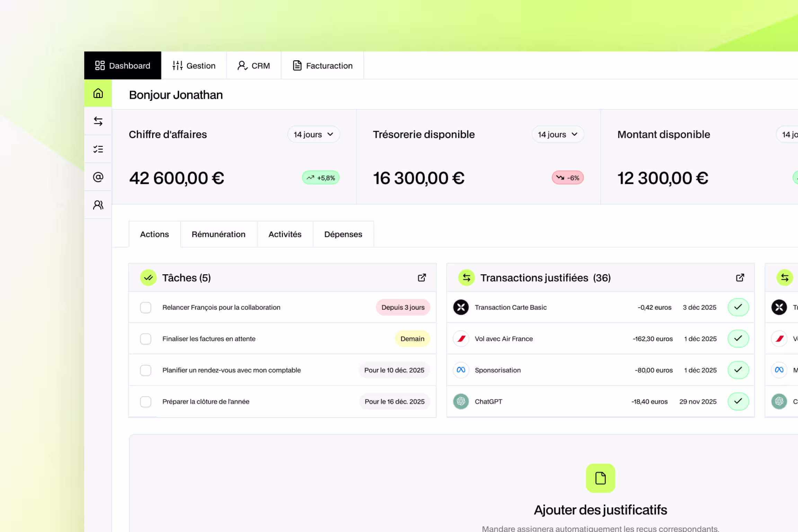This screenshot has height=532, width=798.
Task: Open the contacts people sidebar icon
Action: [x=98, y=205]
